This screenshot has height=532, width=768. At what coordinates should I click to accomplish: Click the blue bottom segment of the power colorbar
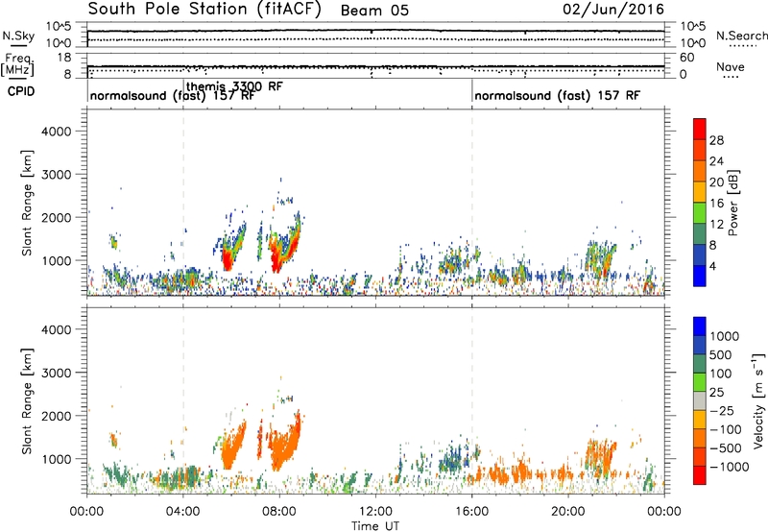pyautogui.click(x=700, y=276)
